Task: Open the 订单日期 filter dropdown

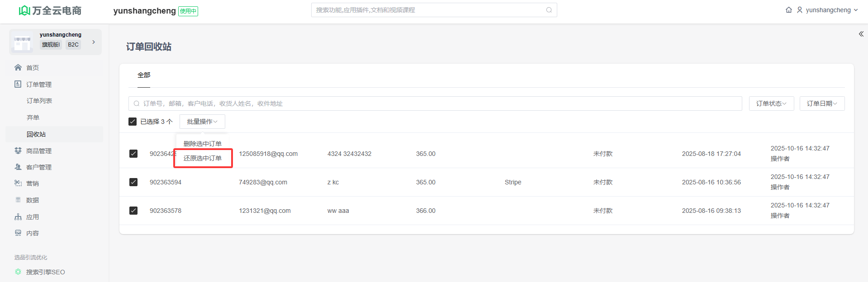Action: tap(822, 103)
